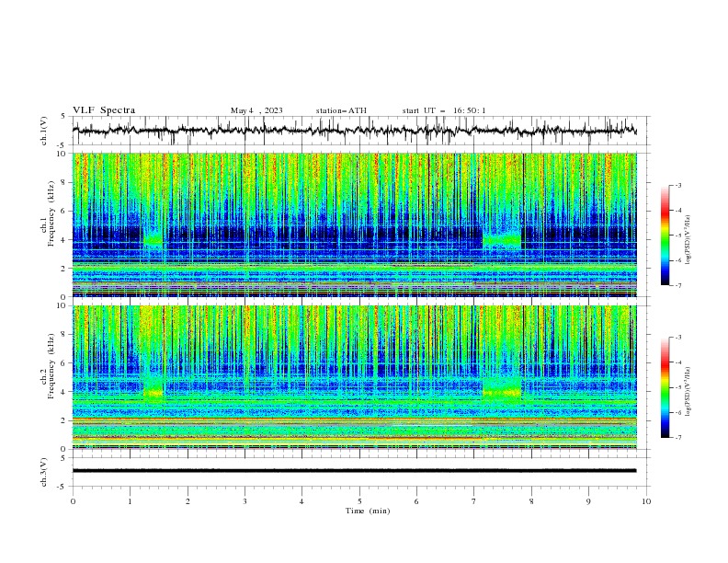Viewport: 728px width, 563px height.
Task: Click the ch.2 spectrogram color scale bar
Action: pyautogui.click(x=665, y=387)
